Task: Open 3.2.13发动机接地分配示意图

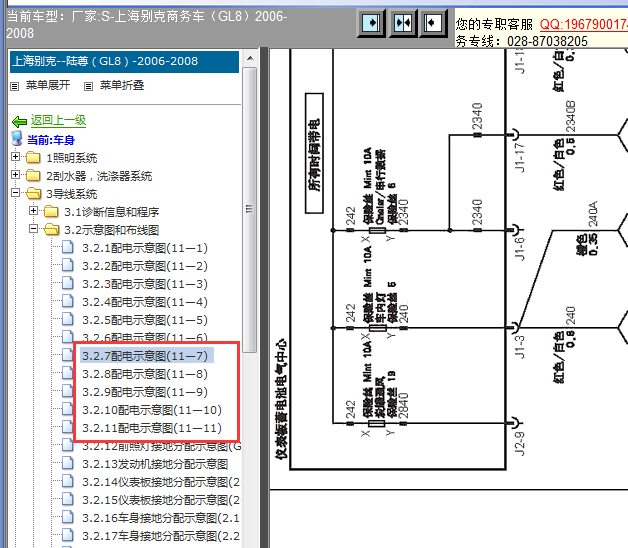Action: click(x=155, y=464)
